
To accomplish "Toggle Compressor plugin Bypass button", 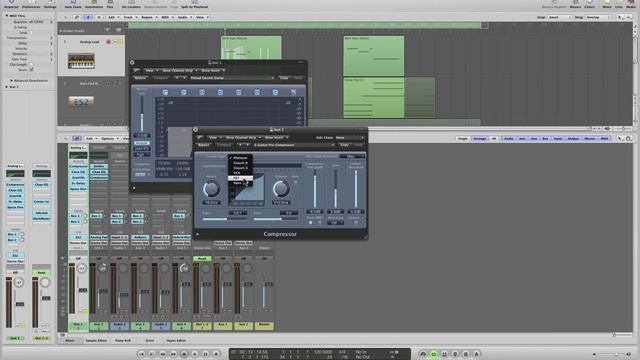I will [203, 145].
